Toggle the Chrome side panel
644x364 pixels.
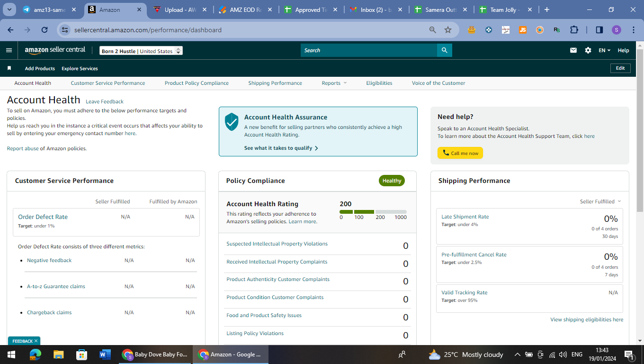point(599,30)
